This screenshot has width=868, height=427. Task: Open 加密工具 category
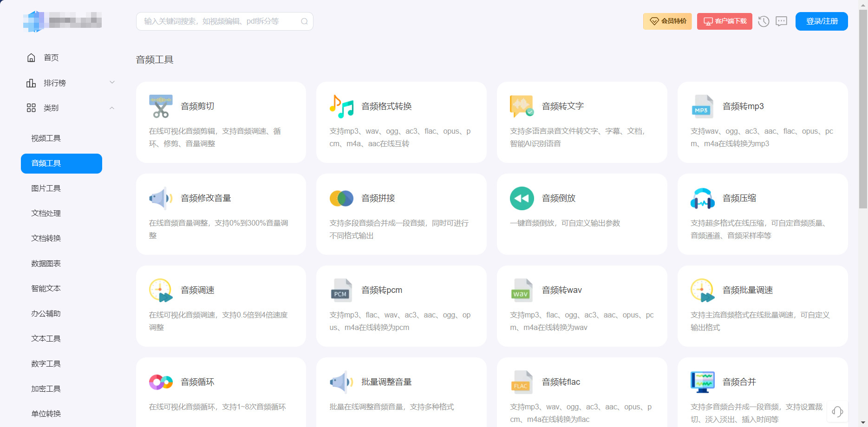[46, 389]
